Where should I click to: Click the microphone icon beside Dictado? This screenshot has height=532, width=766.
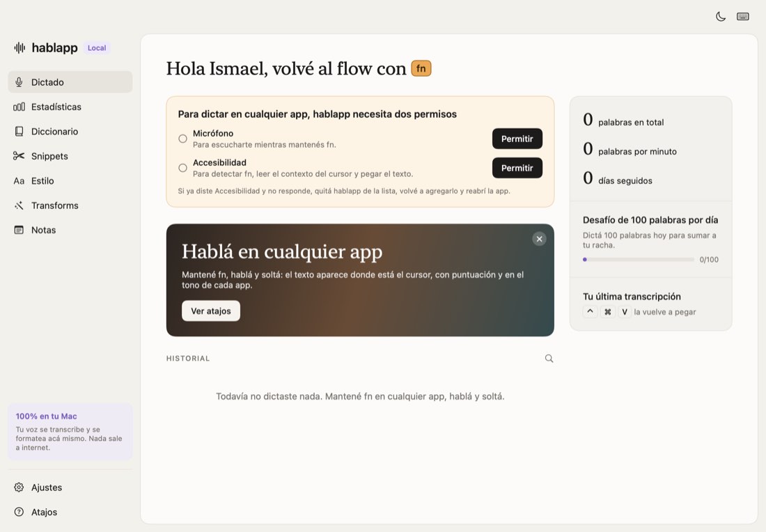tap(19, 82)
